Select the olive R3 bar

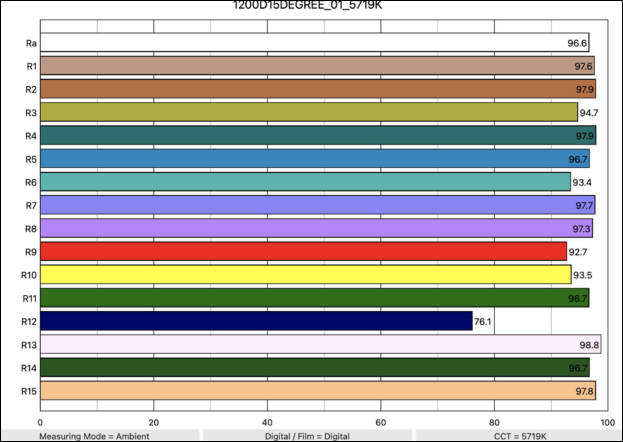300,112
